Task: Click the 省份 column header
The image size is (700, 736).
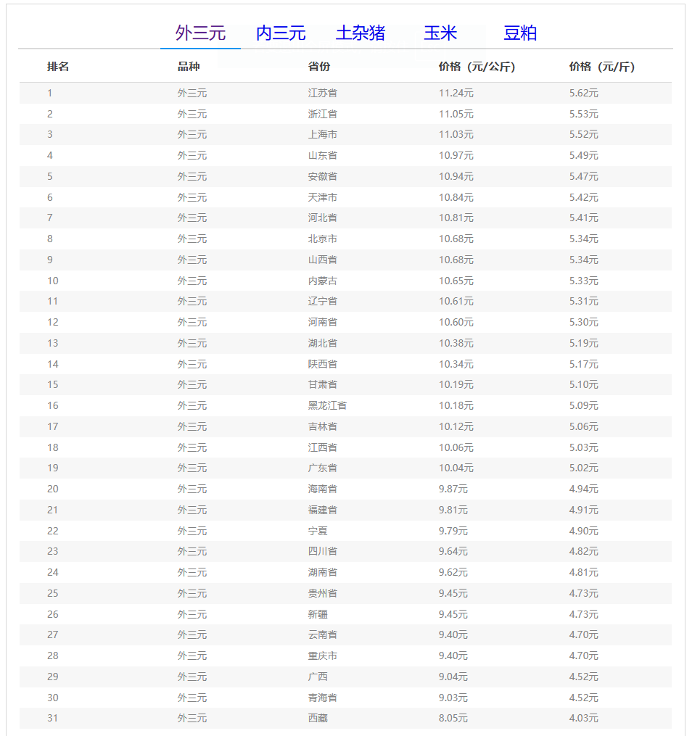Action: [319, 67]
